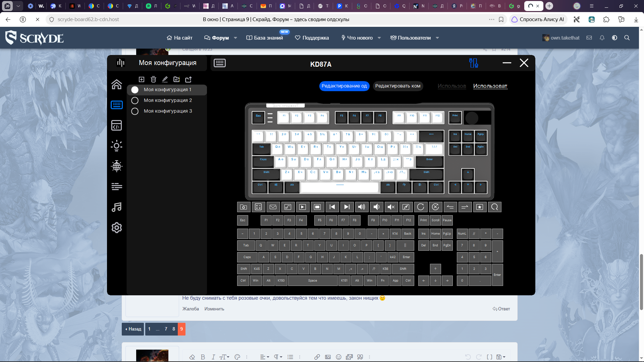Viewport: 644px width, 362px height.
Task: Open the globe sidebar section
Action: 117,166
